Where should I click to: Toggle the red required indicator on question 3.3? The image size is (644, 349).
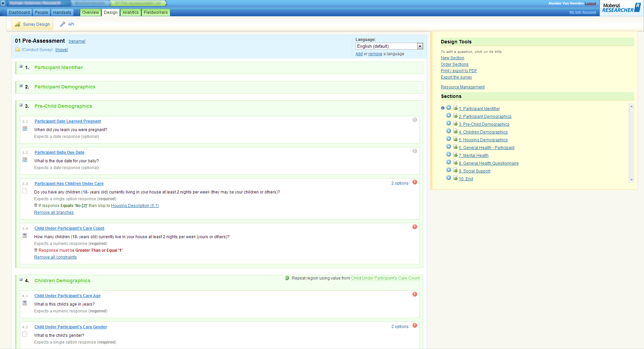(x=414, y=182)
